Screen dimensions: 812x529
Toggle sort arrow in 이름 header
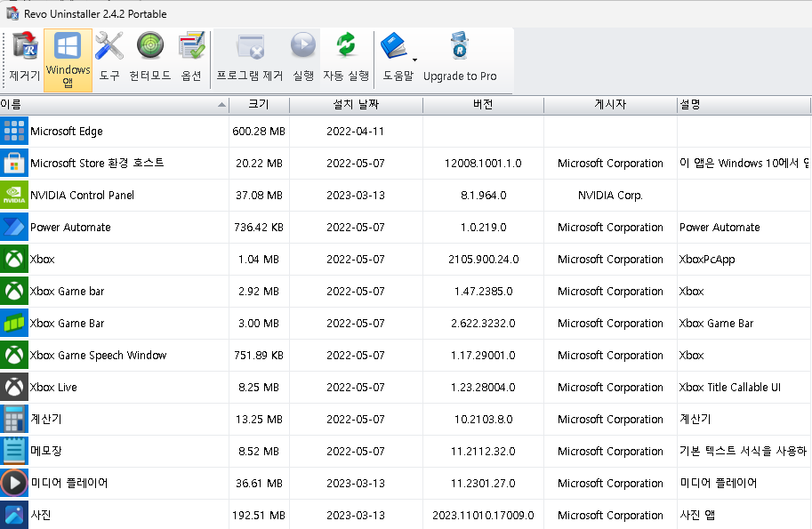click(x=221, y=105)
